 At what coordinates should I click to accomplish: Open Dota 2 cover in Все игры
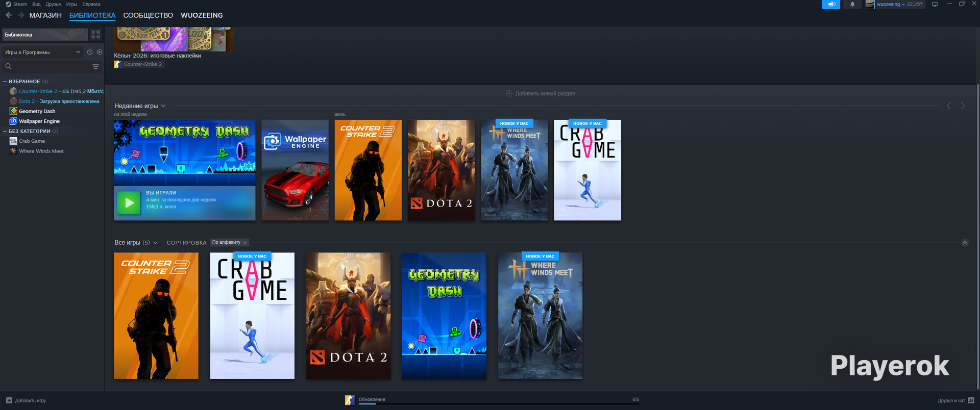coord(348,316)
